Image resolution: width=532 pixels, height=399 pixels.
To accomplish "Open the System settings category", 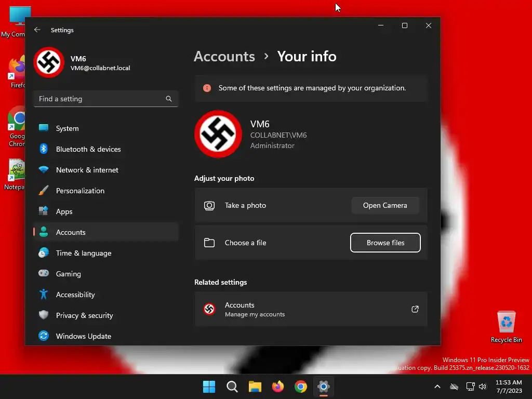I will click(106, 128).
